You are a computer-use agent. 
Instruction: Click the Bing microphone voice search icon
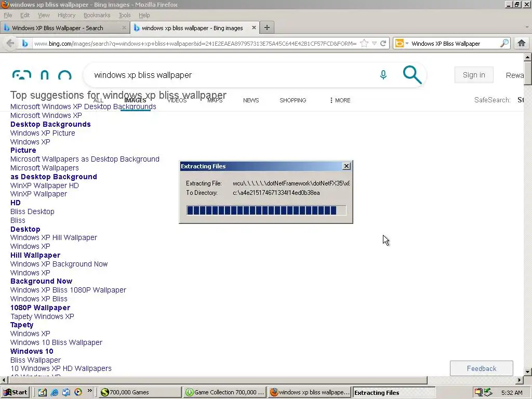point(383,75)
